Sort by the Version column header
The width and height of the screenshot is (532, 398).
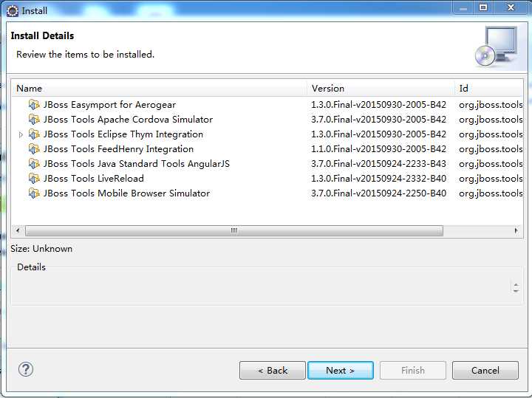[381, 89]
